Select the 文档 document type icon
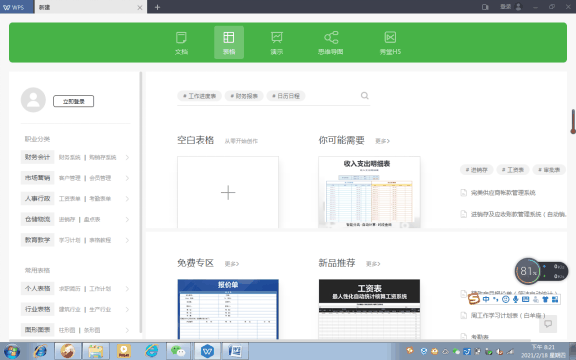The width and height of the screenshot is (576, 360). click(181, 43)
